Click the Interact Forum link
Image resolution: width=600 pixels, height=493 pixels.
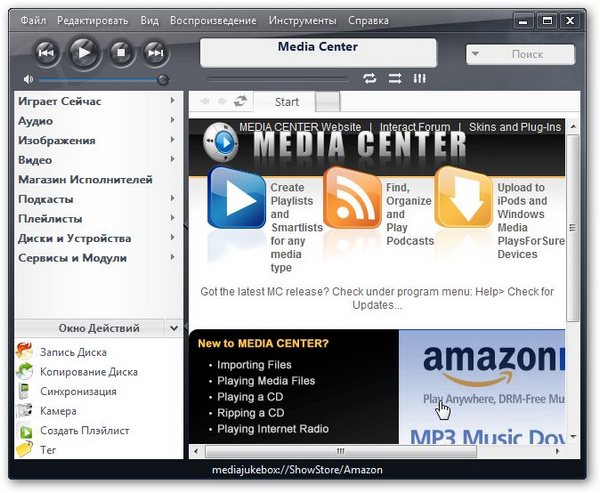[416, 127]
